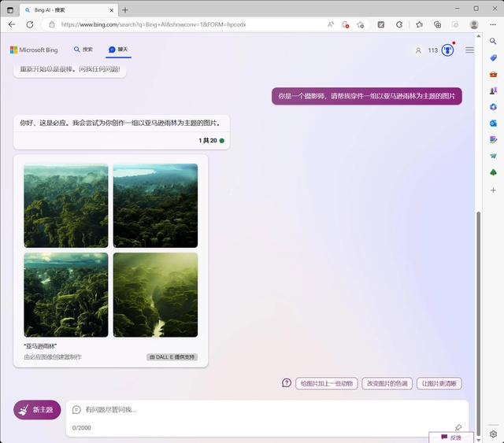504x443 pixels.
Task: Open the Bing hamburger menu
Action: tap(469, 50)
